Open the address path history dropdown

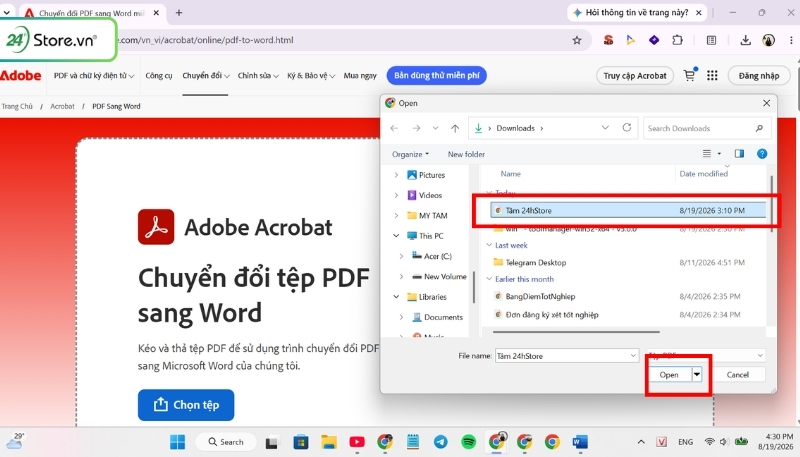tap(605, 128)
